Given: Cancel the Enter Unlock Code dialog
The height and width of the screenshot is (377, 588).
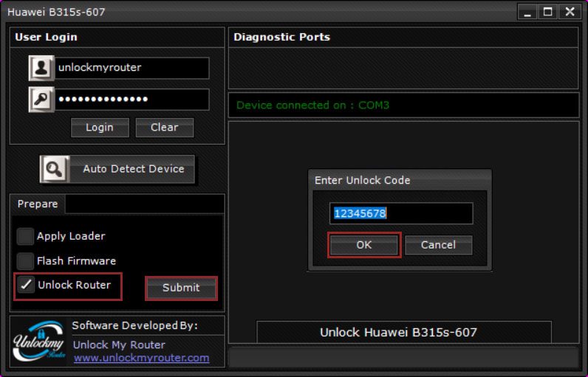Looking at the screenshot, I should [x=438, y=245].
